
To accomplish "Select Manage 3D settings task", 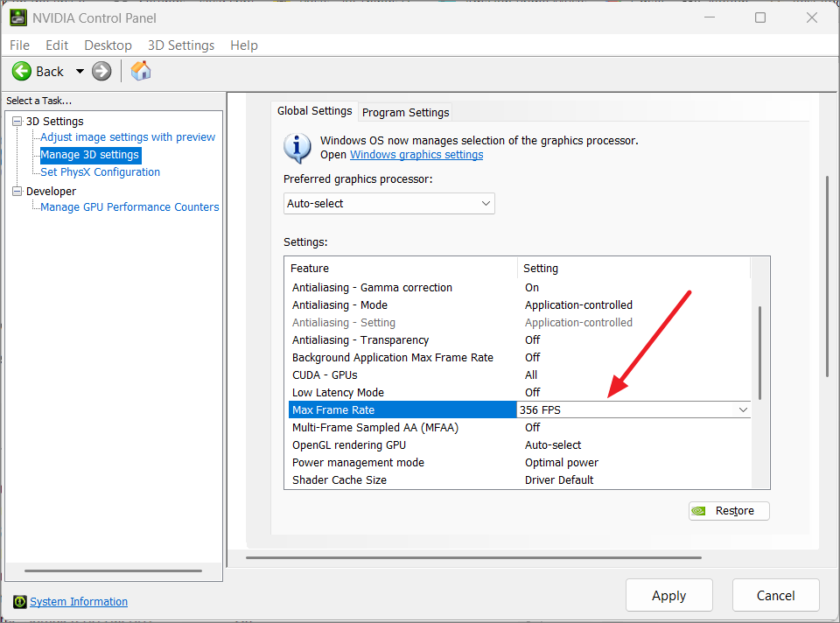I will point(89,155).
